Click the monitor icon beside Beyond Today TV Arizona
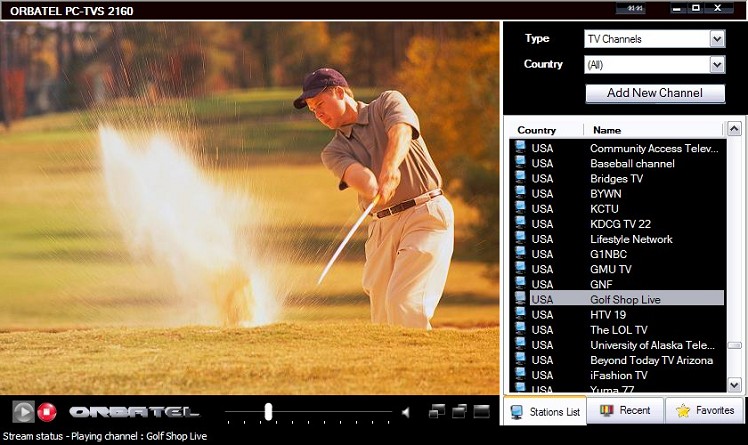Viewport: 748px width, 445px height. (520, 359)
